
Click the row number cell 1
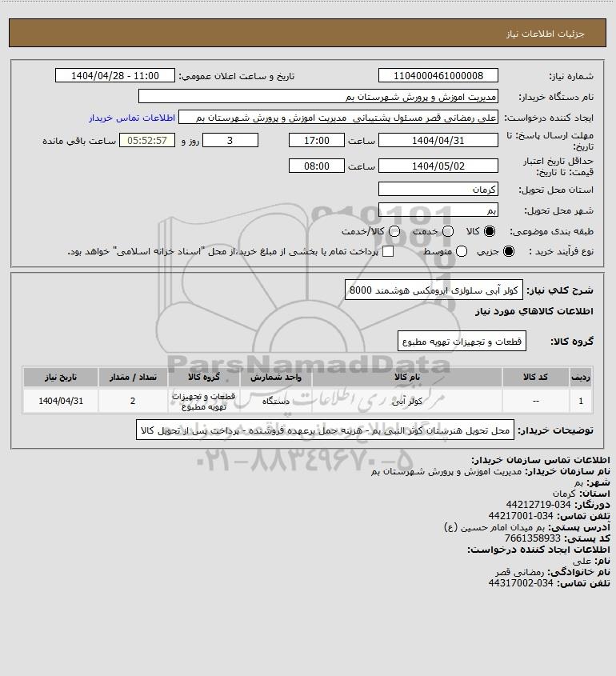[x=581, y=401]
